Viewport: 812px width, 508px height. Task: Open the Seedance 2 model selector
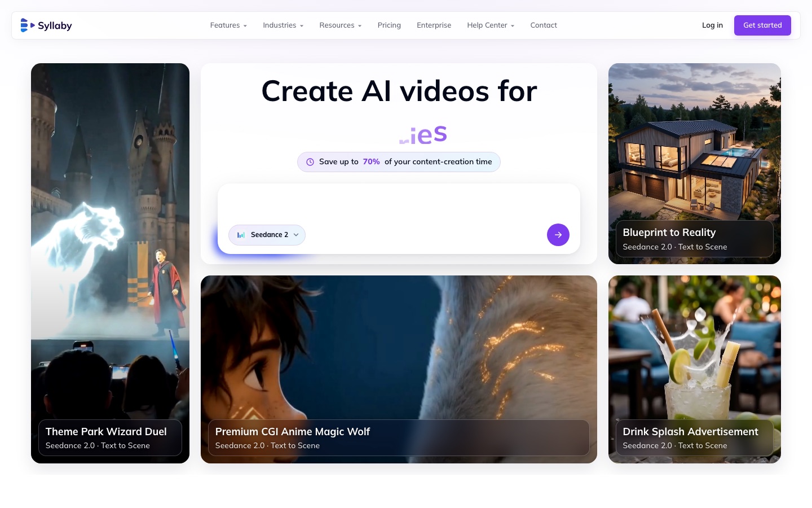coord(267,235)
